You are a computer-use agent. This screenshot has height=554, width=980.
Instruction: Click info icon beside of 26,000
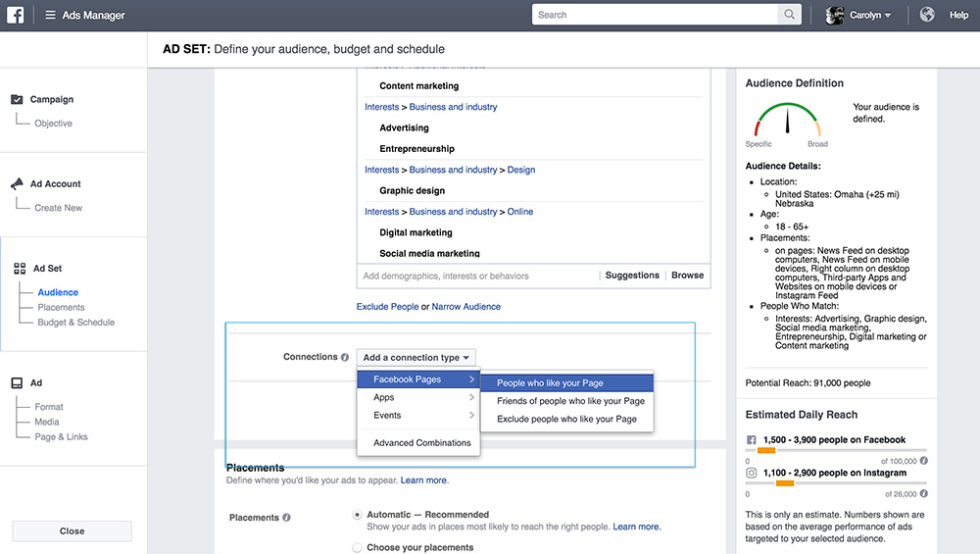[924, 493]
